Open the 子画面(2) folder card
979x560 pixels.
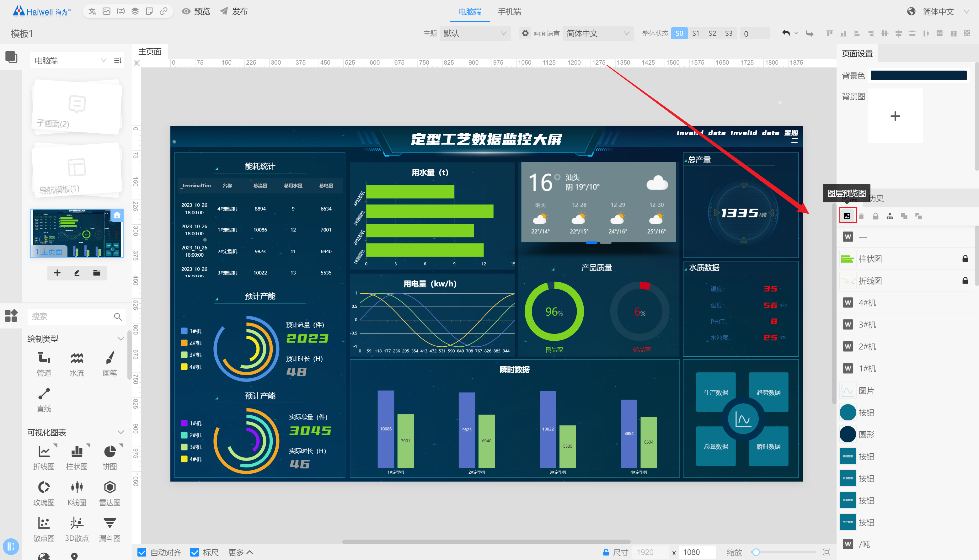click(77, 107)
